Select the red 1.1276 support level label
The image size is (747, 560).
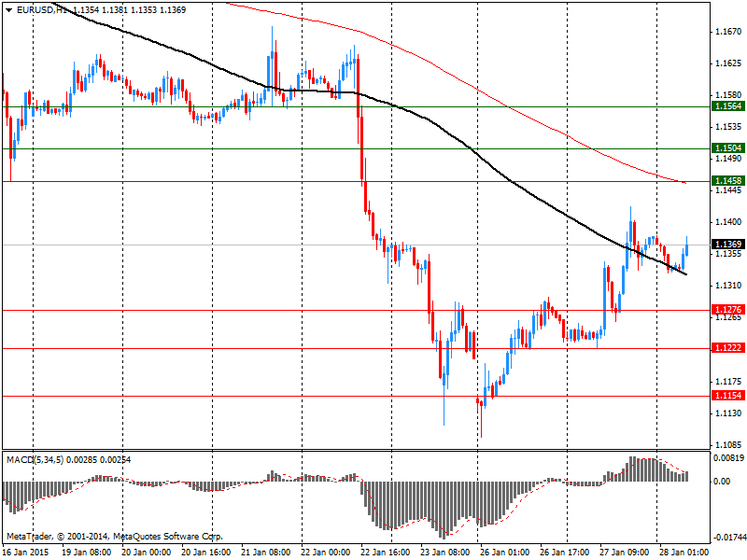728,310
